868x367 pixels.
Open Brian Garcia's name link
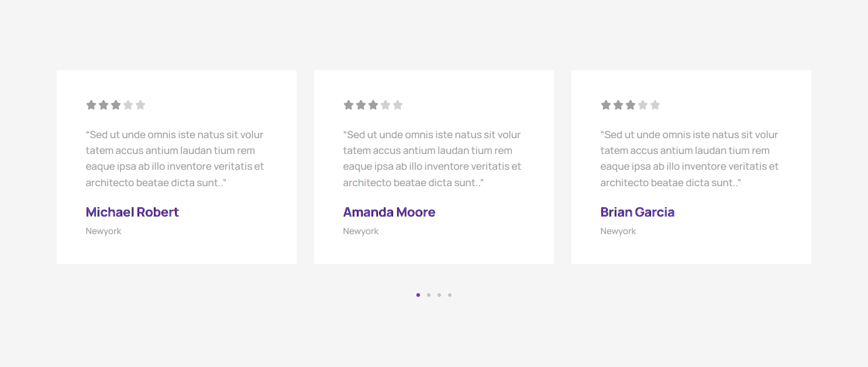(x=638, y=212)
